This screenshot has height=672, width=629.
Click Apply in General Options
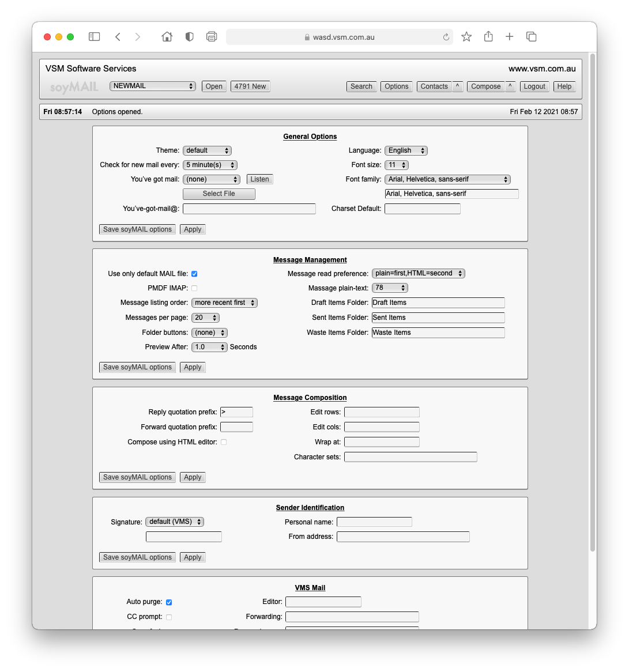[193, 229]
